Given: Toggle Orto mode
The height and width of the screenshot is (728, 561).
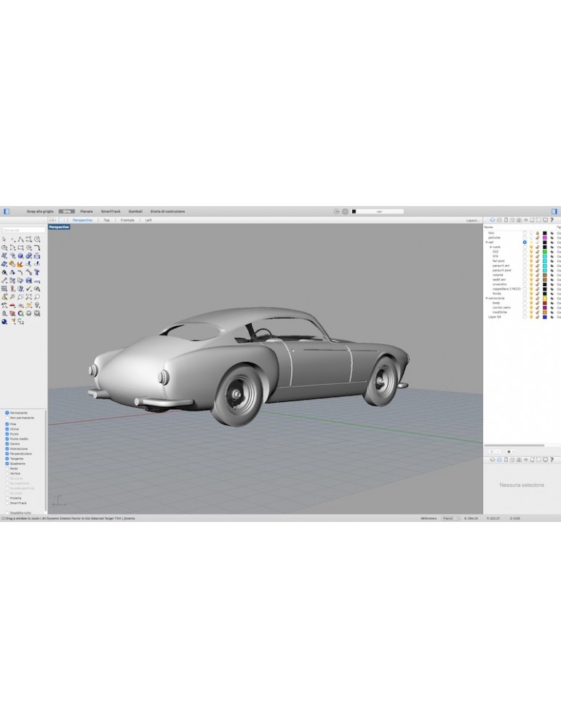Looking at the screenshot, I should [x=66, y=211].
